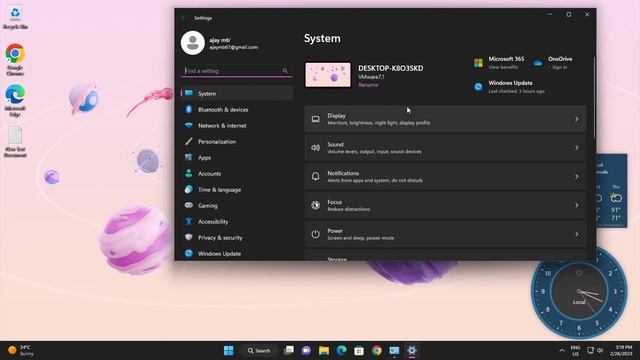The image size is (640, 360).
Task: Click the Notifications bell icon
Action: coord(316,176)
